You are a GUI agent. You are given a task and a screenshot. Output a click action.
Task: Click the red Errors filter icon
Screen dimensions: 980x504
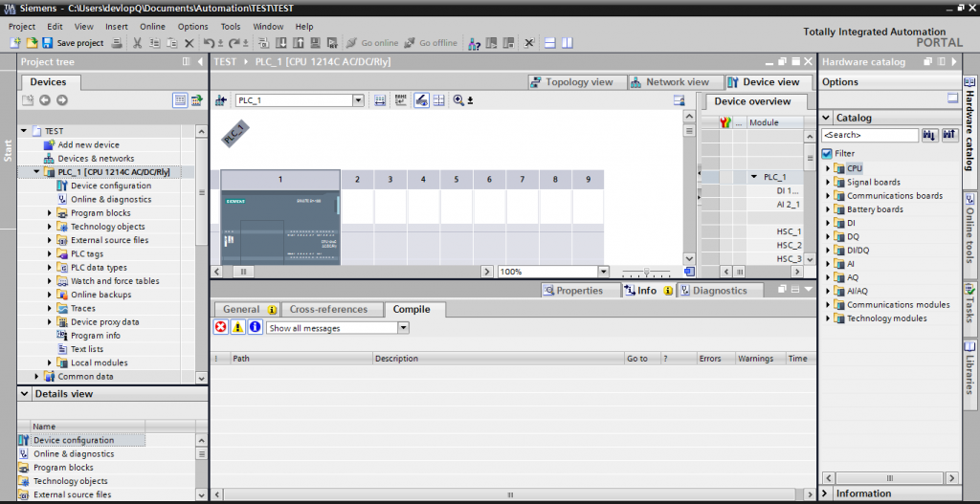coord(221,327)
